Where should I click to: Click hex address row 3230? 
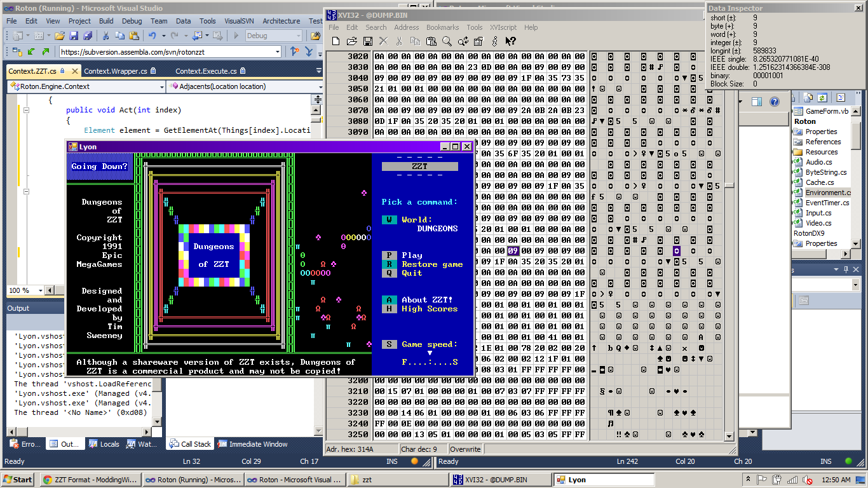tap(358, 412)
